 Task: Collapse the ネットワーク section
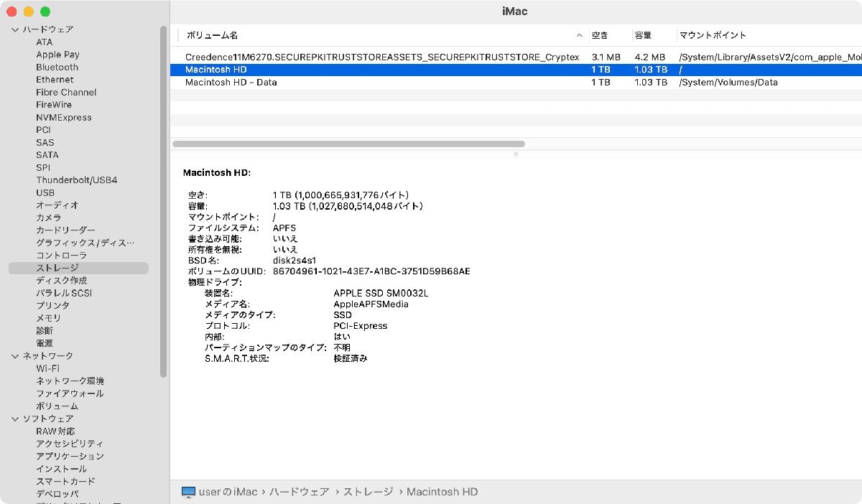click(x=15, y=355)
